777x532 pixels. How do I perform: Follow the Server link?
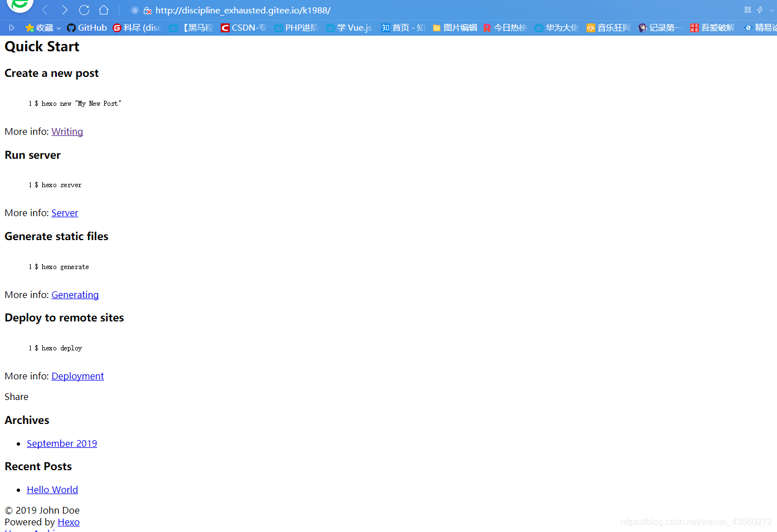tap(65, 213)
